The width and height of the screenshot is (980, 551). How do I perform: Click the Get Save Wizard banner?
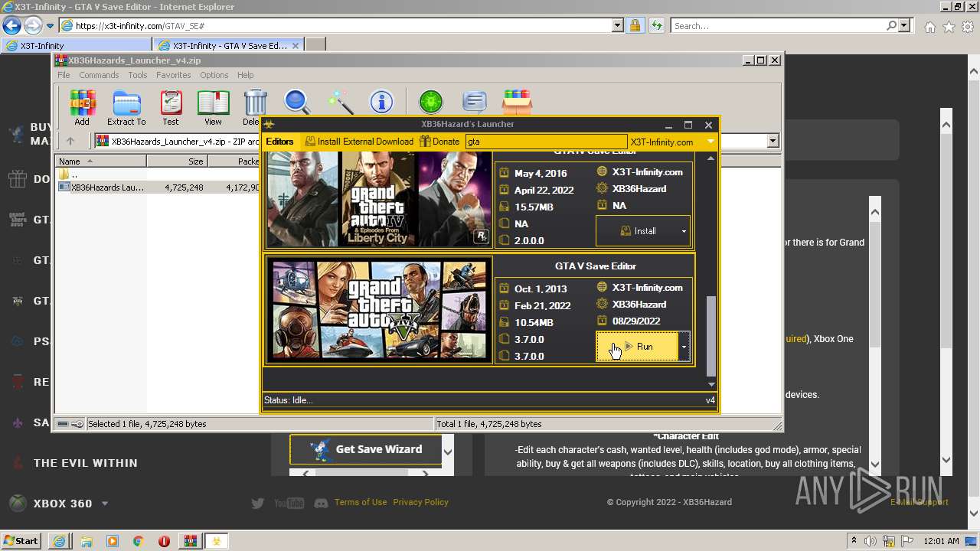[x=366, y=450]
